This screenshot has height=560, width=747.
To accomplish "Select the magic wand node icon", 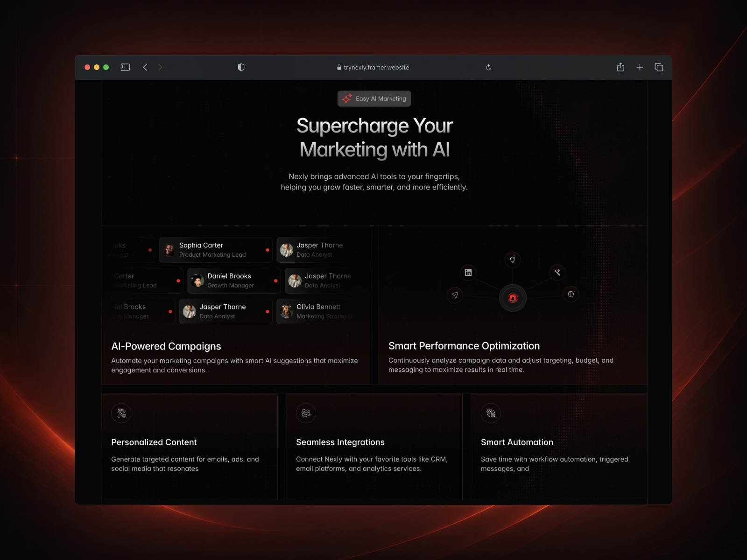I will [557, 273].
